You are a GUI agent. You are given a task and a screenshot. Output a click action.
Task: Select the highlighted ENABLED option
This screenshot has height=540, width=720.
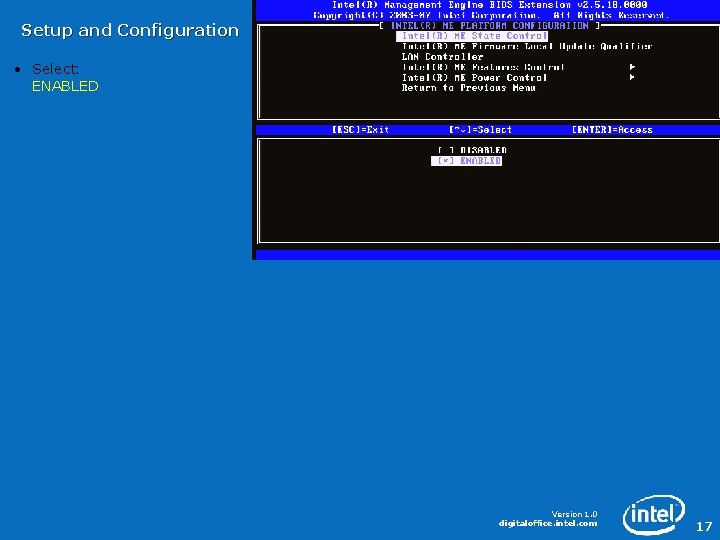coord(467,161)
